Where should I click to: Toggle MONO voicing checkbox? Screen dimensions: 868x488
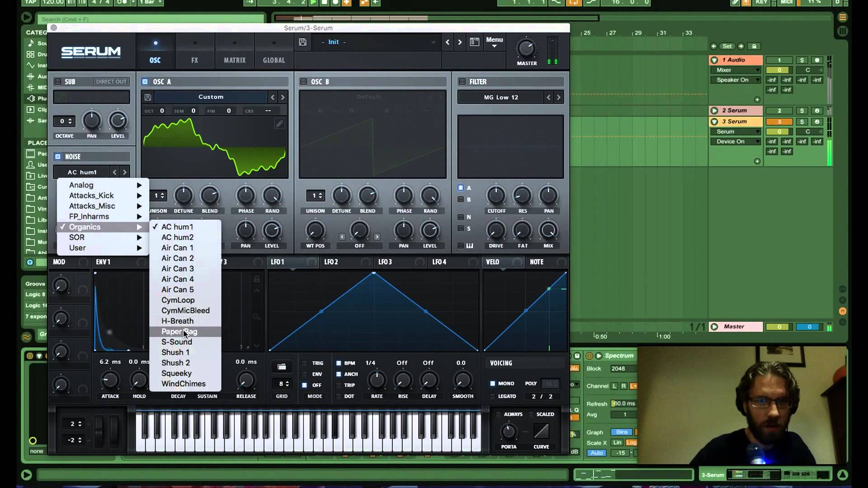[x=493, y=384]
